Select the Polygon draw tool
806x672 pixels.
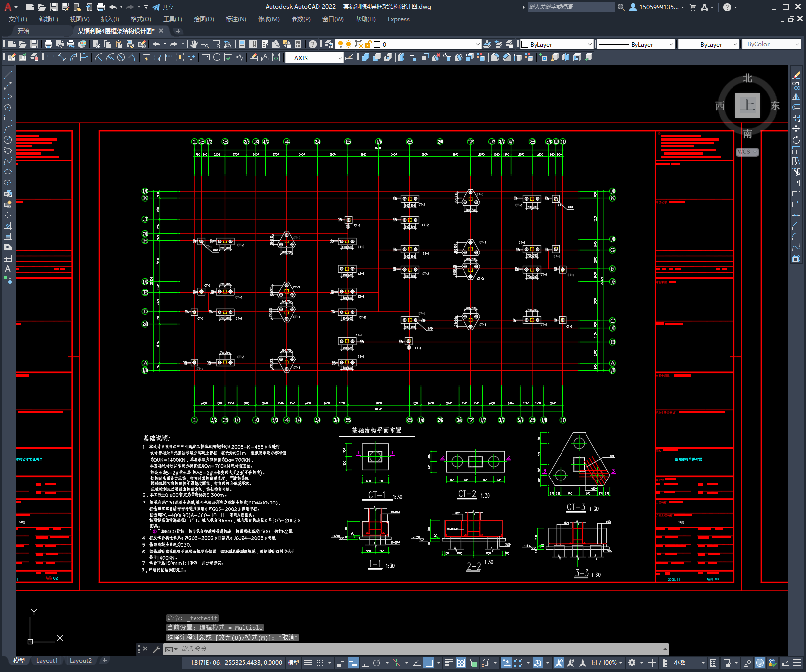[x=8, y=107]
